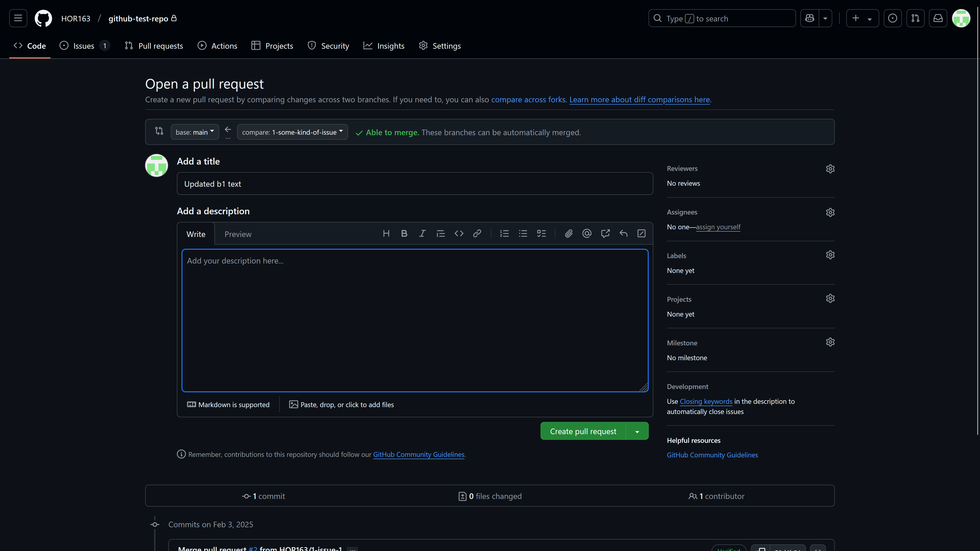Open pull requests icon in top header
Screen dimensions: 980x551
pos(915,18)
